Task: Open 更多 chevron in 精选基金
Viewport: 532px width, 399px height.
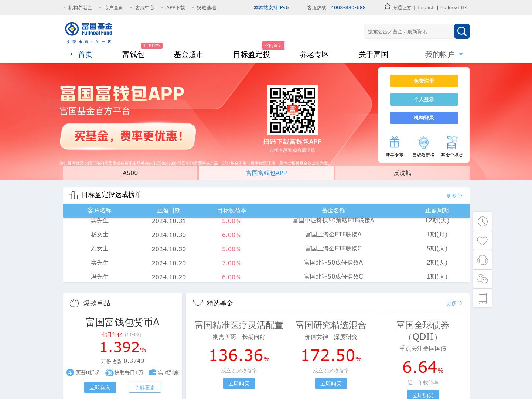Action: tap(461, 303)
